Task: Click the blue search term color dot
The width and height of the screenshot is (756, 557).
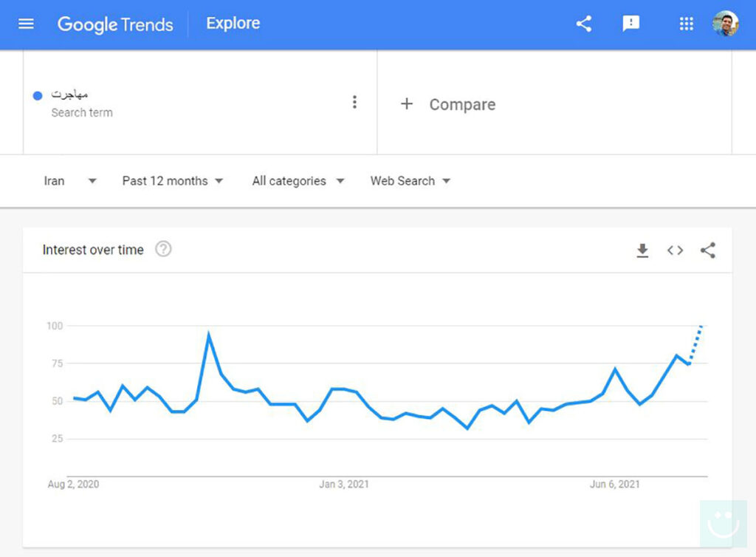Action: 38,95
